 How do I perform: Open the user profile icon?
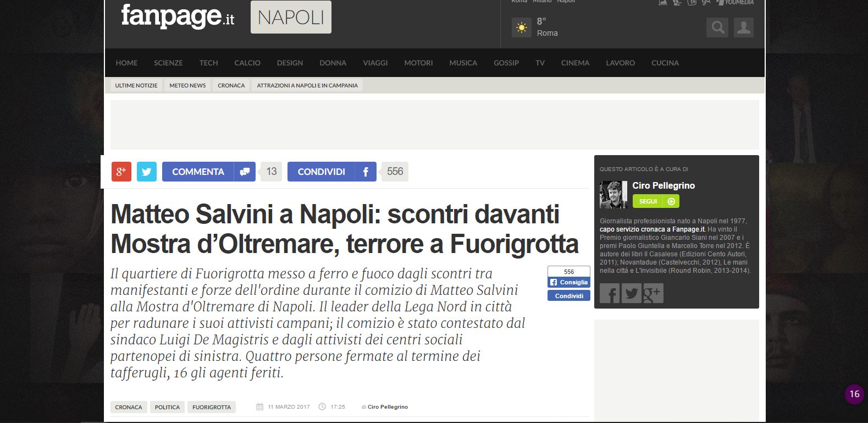point(743,28)
